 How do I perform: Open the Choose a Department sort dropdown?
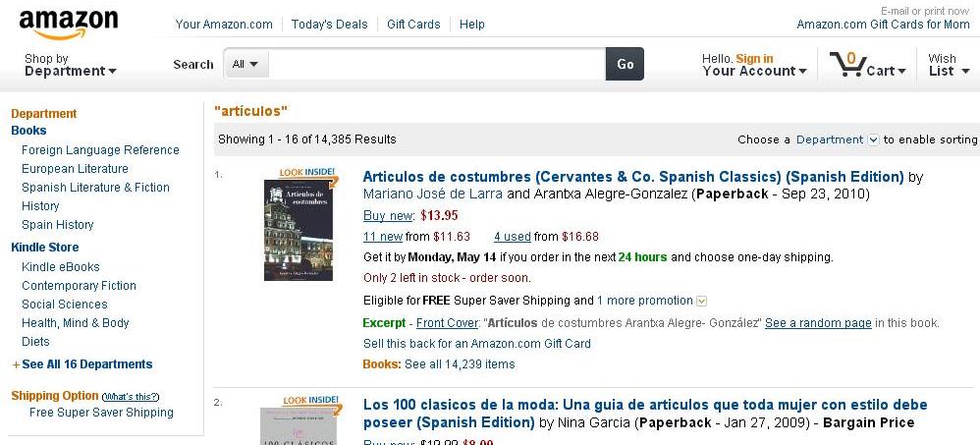click(x=873, y=139)
